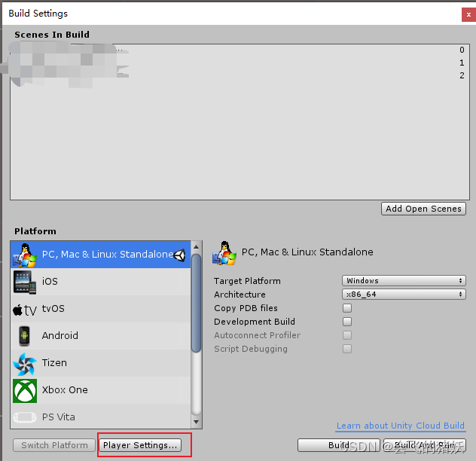The height and width of the screenshot is (461, 476).
Task: Click the Android platform icon
Action: (24, 336)
